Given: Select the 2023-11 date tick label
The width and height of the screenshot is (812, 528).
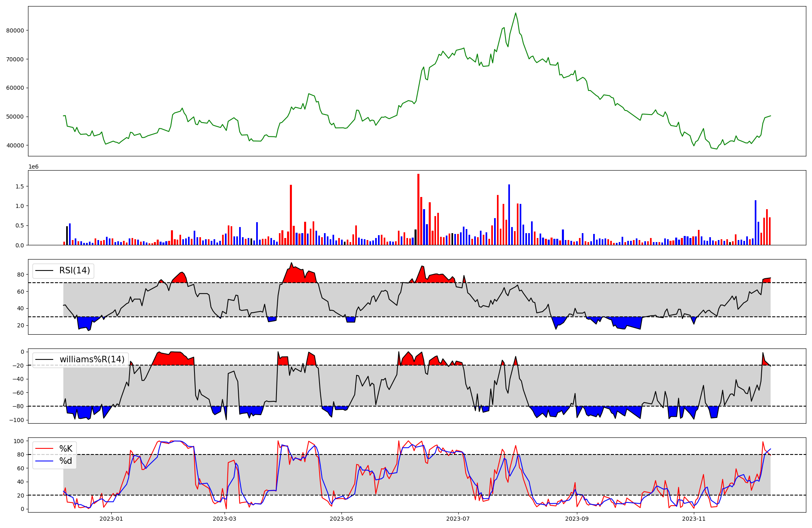Looking at the screenshot, I should click(694, 519).
